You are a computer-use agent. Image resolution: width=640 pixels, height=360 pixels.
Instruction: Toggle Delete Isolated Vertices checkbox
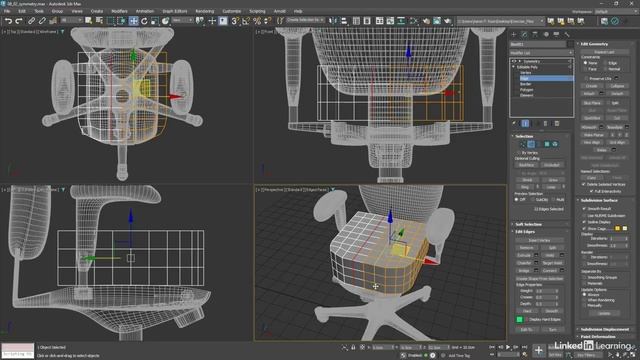click(x=584, y=184)
